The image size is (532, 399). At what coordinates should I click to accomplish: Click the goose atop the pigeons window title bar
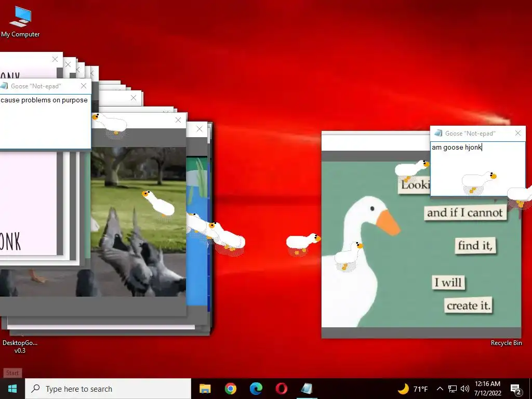point(109,124)
